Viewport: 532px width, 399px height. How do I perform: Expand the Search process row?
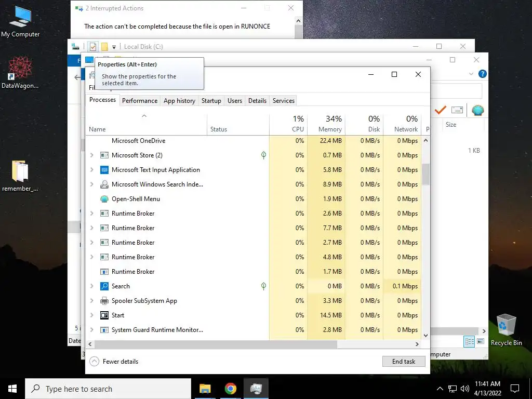[x=91, y=286]
